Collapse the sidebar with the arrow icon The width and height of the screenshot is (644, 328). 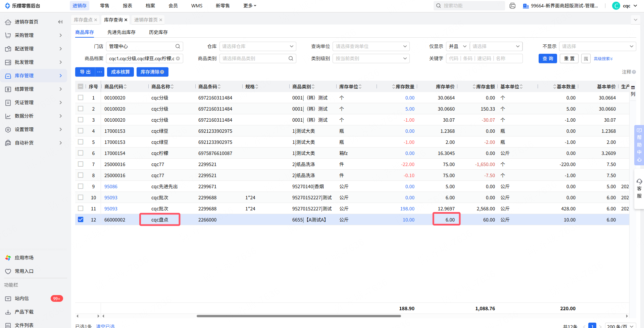(60, 22)
